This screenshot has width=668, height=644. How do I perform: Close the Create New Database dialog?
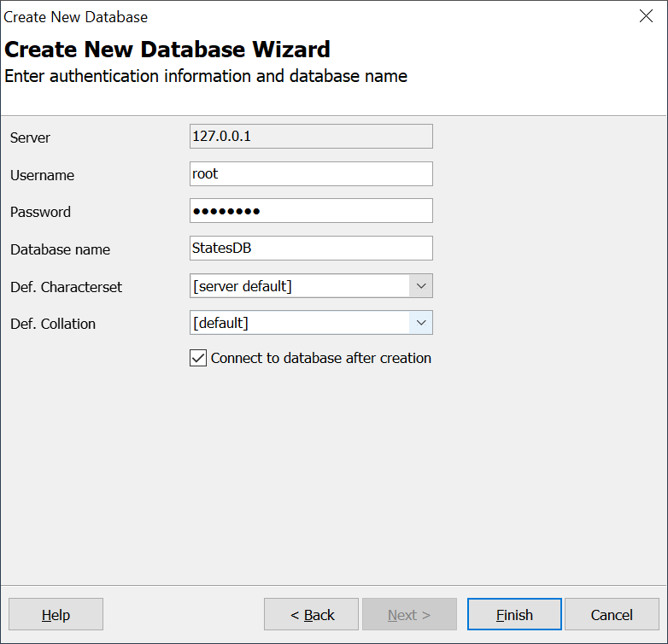[x=646, y=16]
